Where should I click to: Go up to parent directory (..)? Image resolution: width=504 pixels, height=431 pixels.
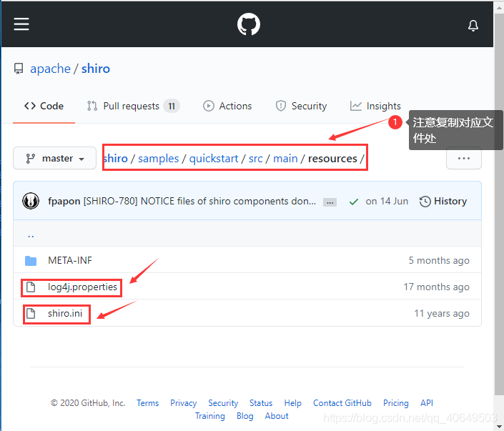point(31,235)
